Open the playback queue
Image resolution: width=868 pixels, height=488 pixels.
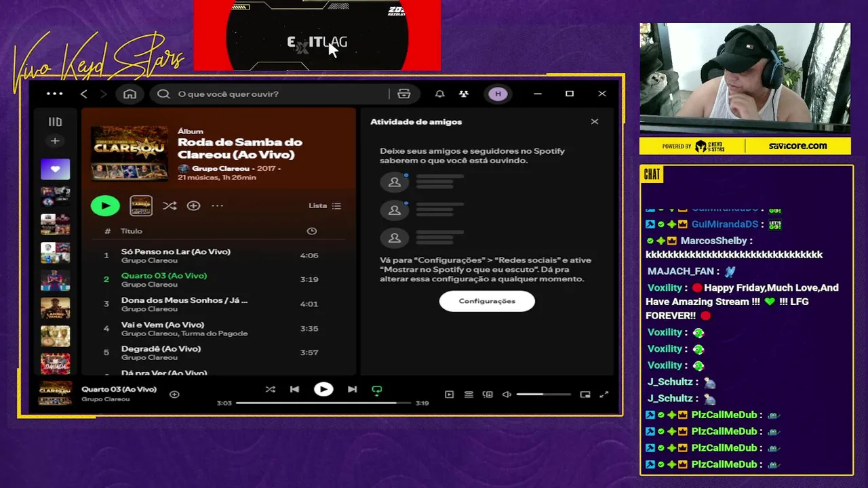point(469,394)
